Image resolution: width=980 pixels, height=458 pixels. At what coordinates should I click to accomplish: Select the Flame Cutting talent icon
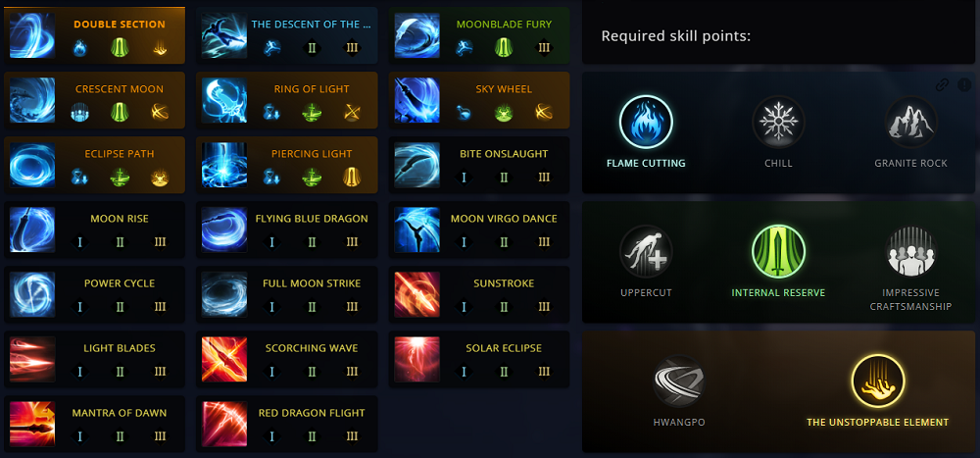click(645, 122)
